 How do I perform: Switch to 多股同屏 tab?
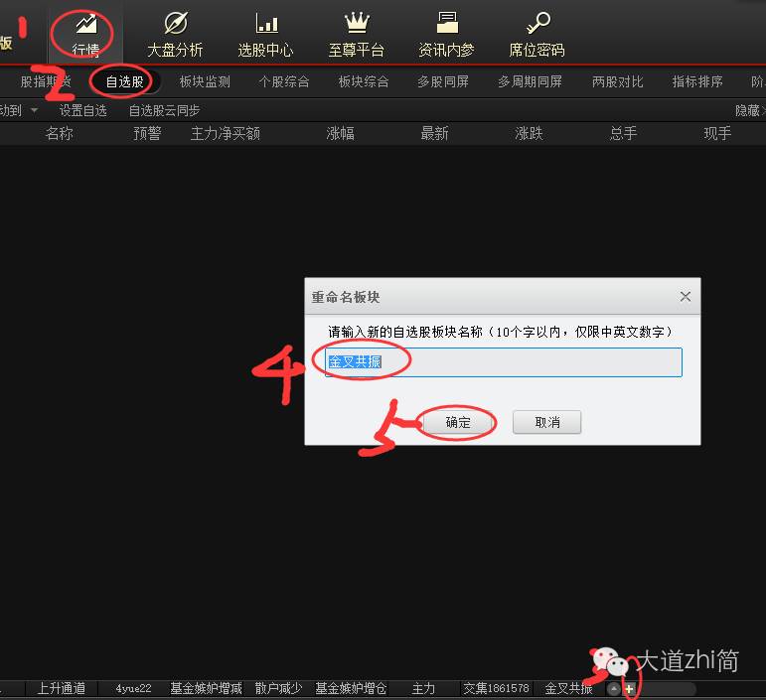[x=443, y=81]
